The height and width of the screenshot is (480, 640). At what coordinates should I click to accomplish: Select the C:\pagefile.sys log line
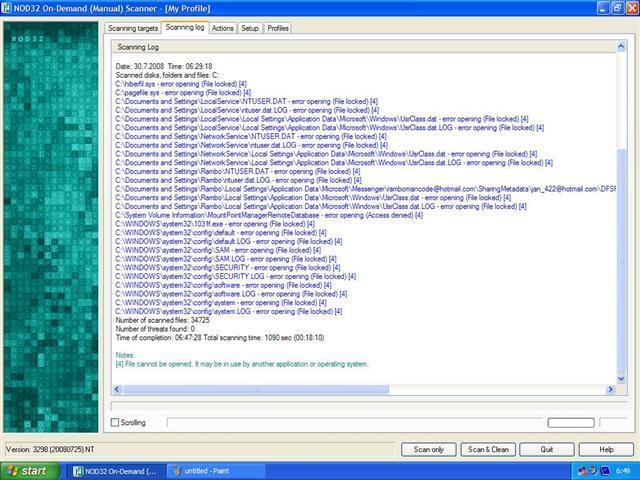(x=183, y=93)
